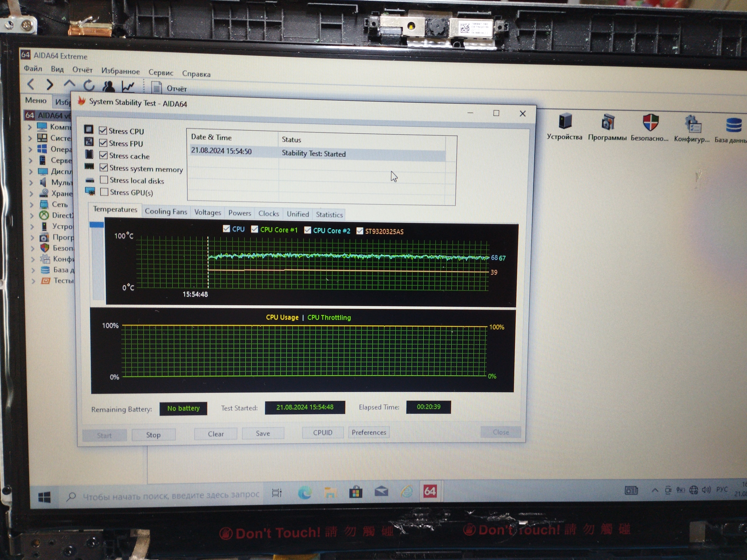The height and width of the screenshot is (560, 747).
Task: Click the network globe icon in tray
Action: pos(694,490)
